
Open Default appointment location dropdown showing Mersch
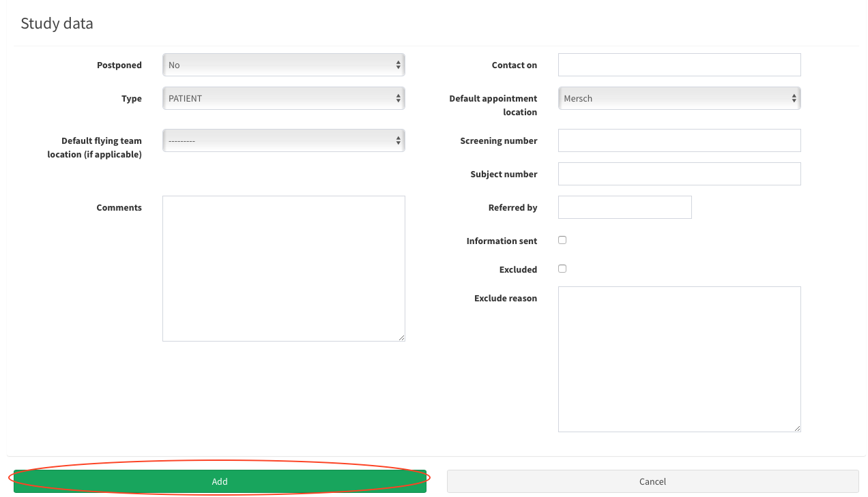pyautogui.click(x=678, y=98)
